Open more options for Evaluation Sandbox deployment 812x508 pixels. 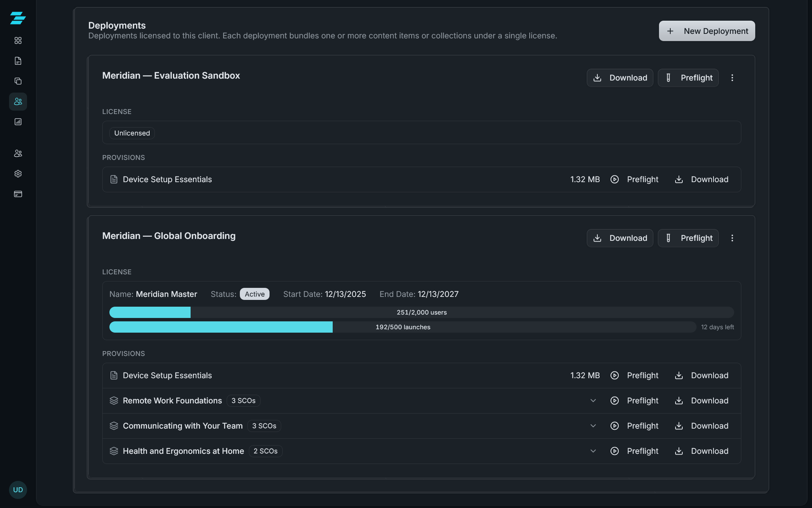pyautogui.click(x=732, y=78)
